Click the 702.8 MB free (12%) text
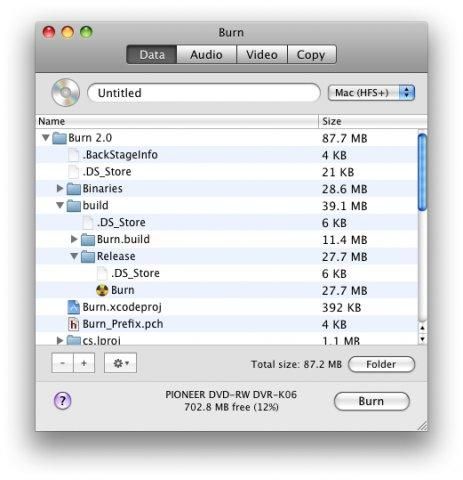The height and width of the screenshot is (480, 463). pyautogui.click(x=231, y=407)
